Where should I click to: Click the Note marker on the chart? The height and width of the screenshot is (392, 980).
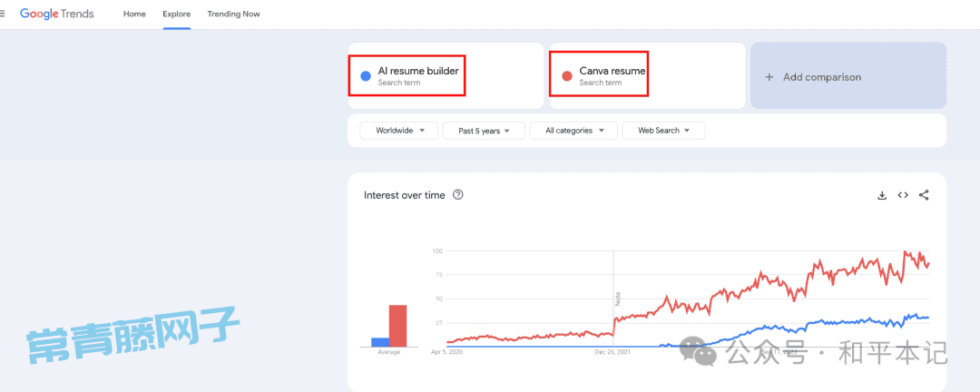click(618, 299)
